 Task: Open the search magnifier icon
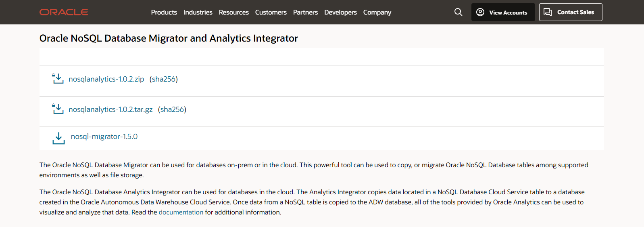click(x=458, y=12)
